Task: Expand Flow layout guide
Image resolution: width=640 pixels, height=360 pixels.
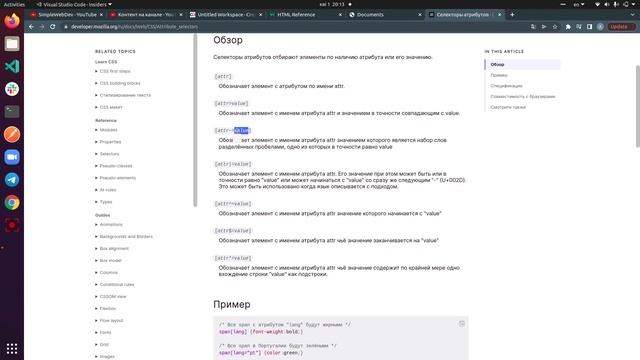Action: tap(109, 321)
